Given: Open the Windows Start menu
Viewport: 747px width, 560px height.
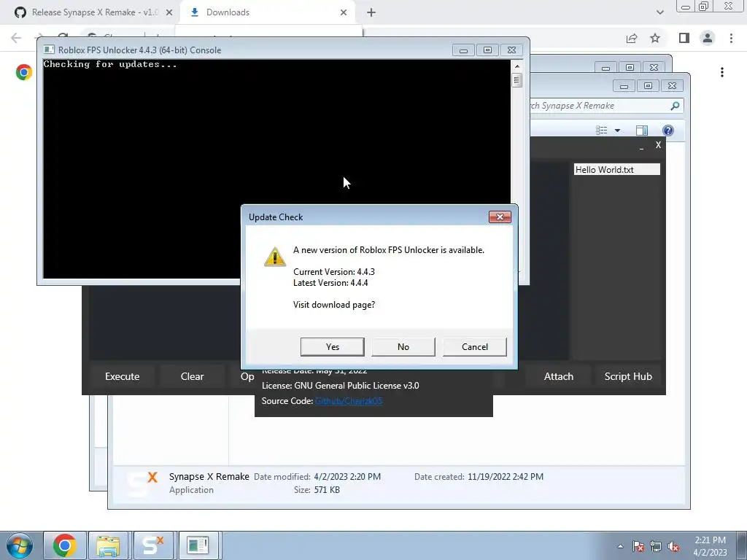Looking at the screenshot, I should click(x=19, y=545).
